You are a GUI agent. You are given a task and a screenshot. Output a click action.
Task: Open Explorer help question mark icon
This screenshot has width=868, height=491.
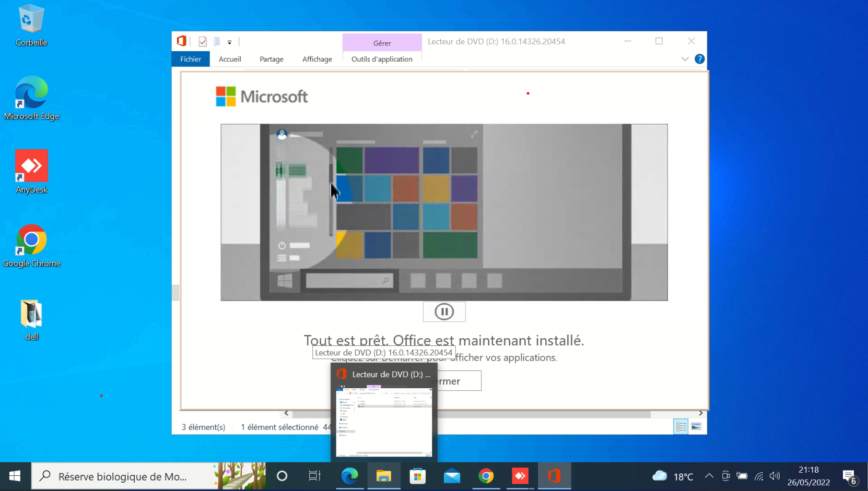click(700, 59)
